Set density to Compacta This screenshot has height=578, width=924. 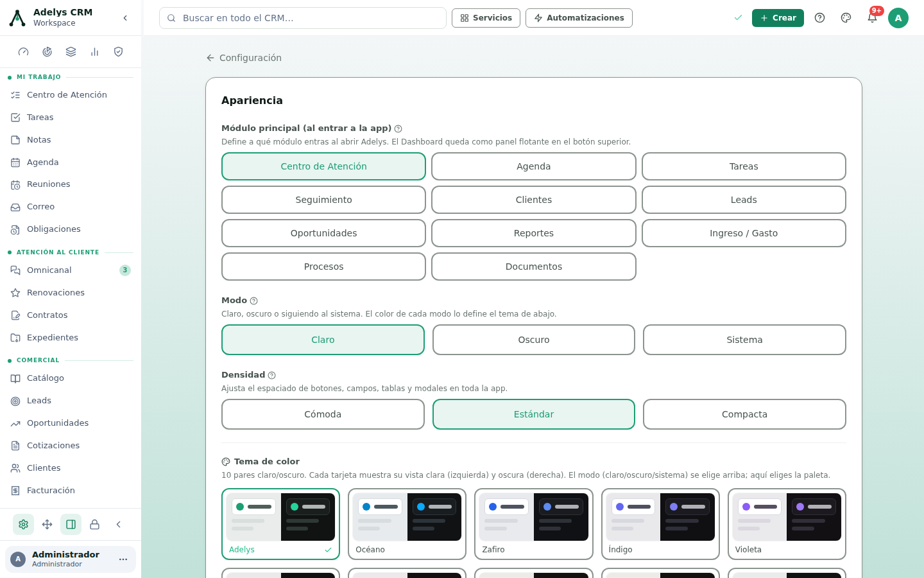tap(744, 414)
